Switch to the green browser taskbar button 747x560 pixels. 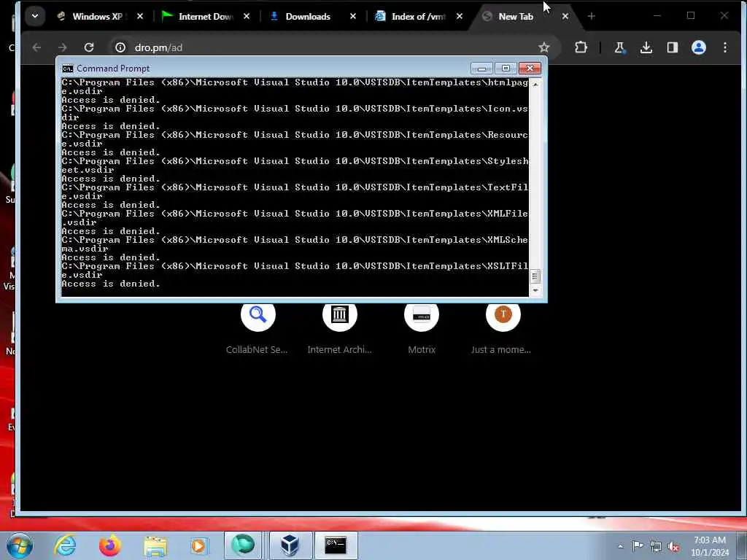coord(243,545)
